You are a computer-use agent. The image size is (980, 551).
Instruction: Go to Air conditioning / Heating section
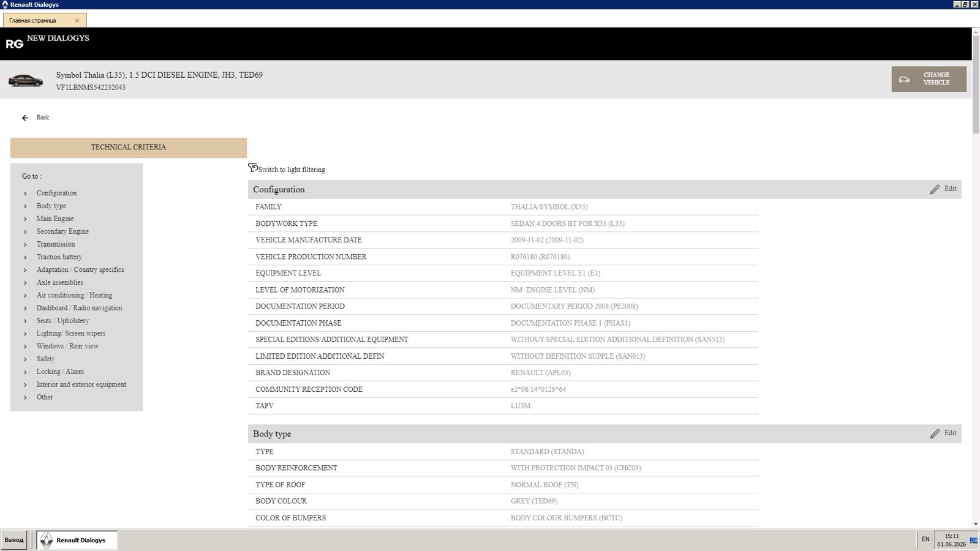(74, 295)
